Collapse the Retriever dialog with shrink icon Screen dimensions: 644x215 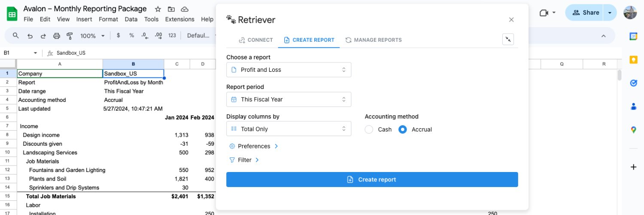click(508, 40)
